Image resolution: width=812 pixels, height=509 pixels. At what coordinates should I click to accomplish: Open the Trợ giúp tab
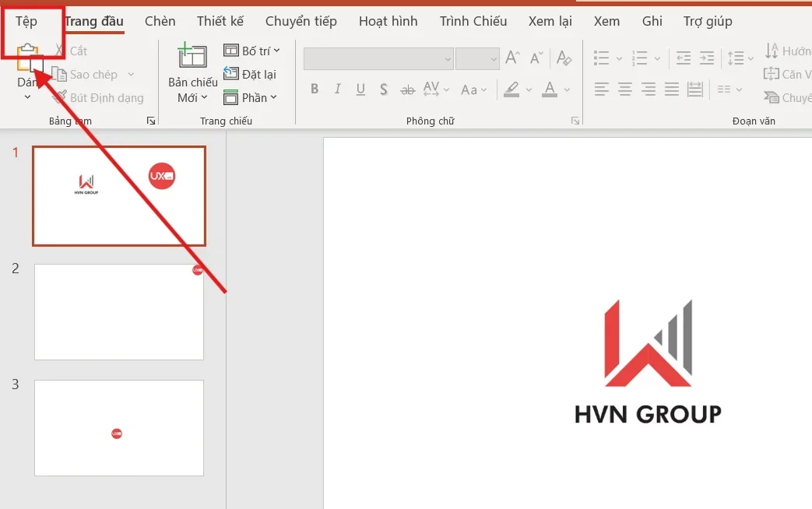708,21
